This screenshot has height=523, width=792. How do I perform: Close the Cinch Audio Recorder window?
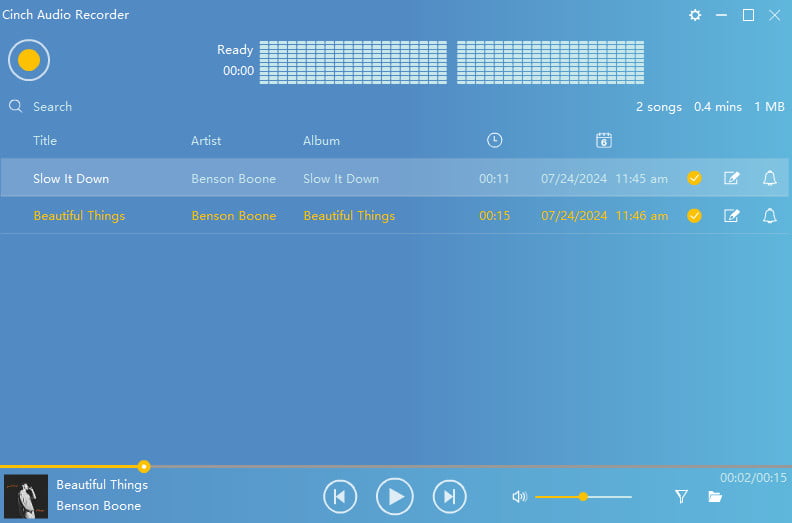[x=774, y=15]
